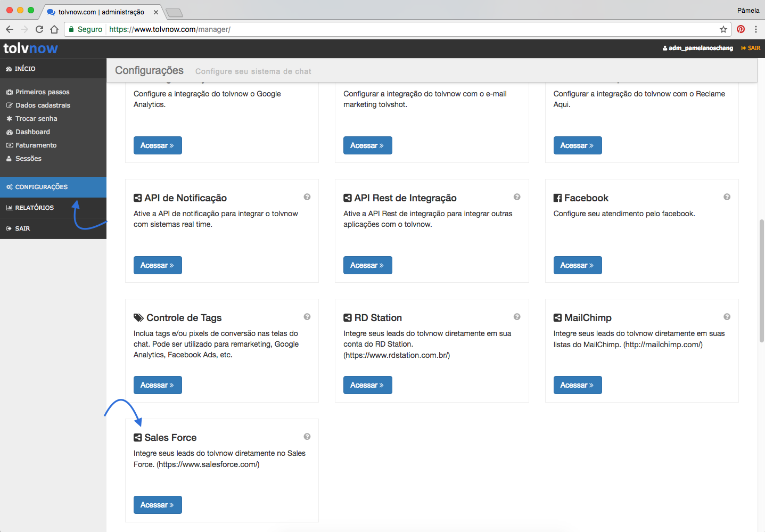Click Acessar under MailChimp
Image resolution: width=765 pixels, height=532 pixels.
[x=578, y=385]
